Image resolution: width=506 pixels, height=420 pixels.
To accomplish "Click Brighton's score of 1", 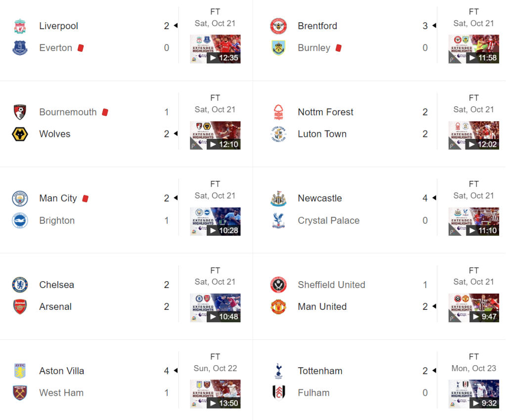I will (167, 220).
